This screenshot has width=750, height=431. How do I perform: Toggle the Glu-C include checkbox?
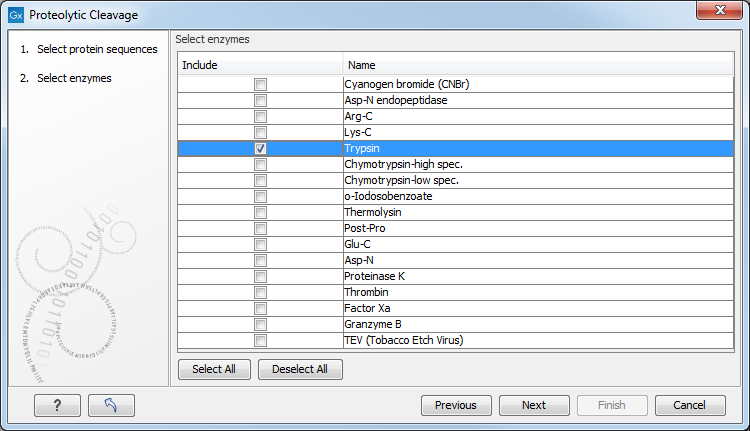click(x=260, y=244)
